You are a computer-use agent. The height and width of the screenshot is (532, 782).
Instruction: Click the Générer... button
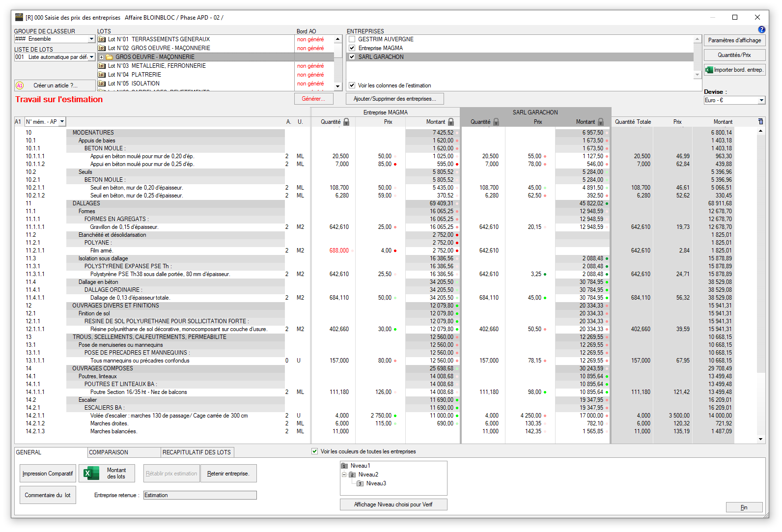(313, 99)
